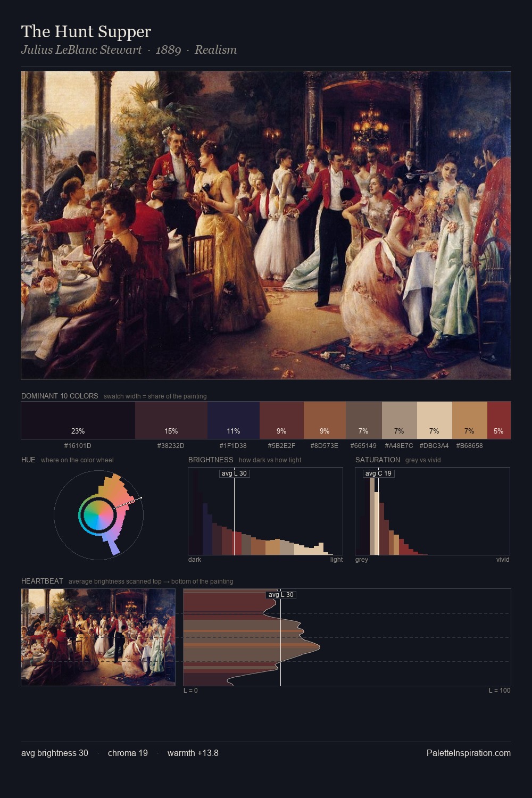
Task: Click the year 1889
Action: 168,49
